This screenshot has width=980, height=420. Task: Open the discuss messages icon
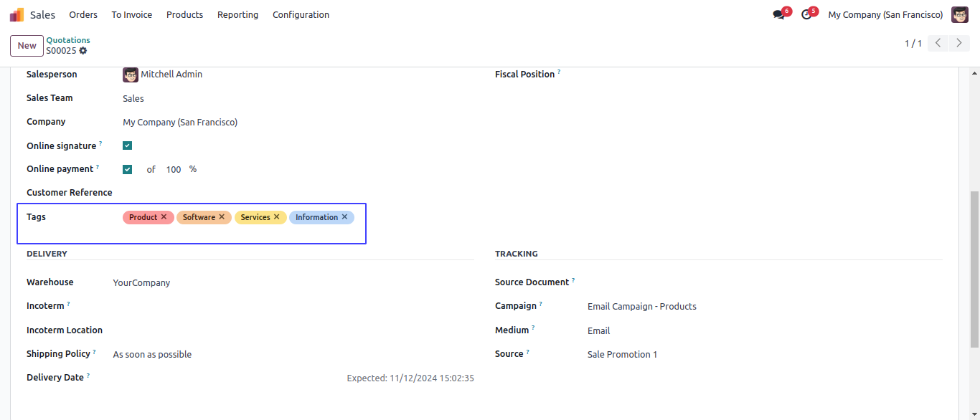click(778, 15)
